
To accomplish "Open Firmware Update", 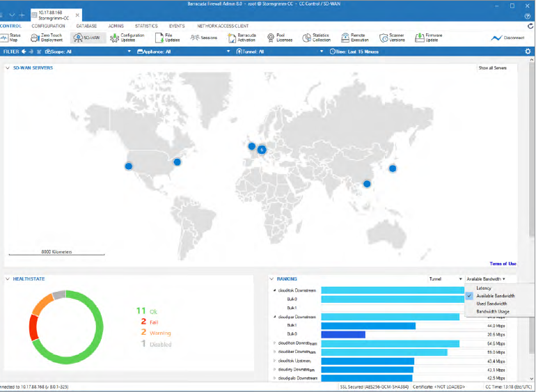I will tap(429, 38).
